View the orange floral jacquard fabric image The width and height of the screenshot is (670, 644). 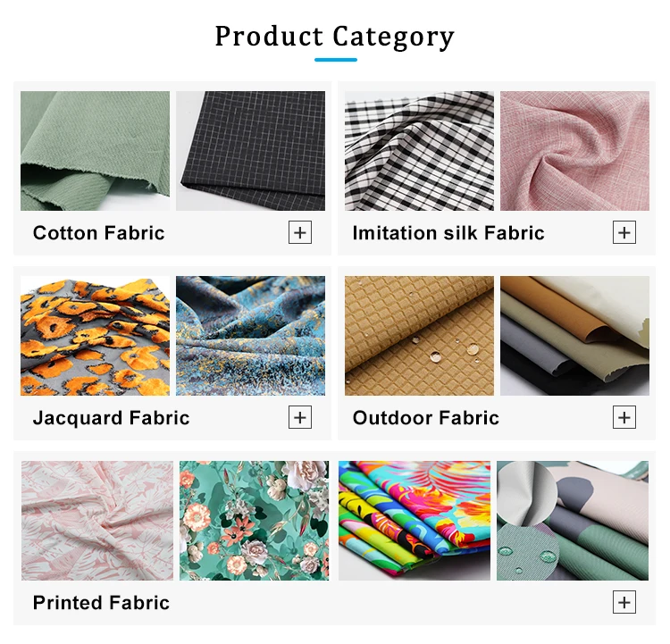coord(95,336)
